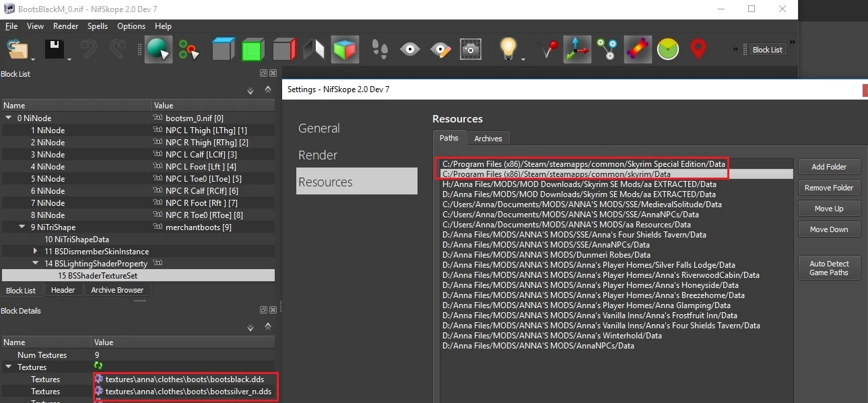
Task: Switch to the Archive Browser tab
Action: point(117,290)
